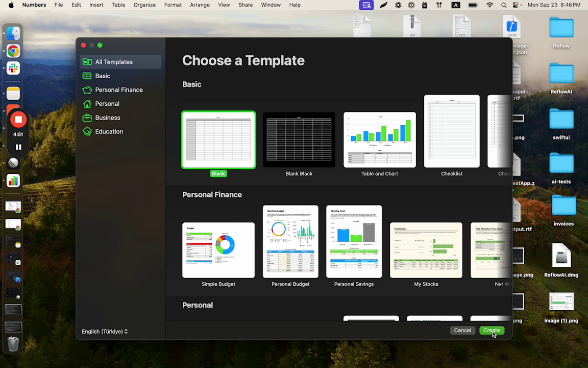Choose the Table and Chart template
Viewport: 588px width, 368px height.
380,140
